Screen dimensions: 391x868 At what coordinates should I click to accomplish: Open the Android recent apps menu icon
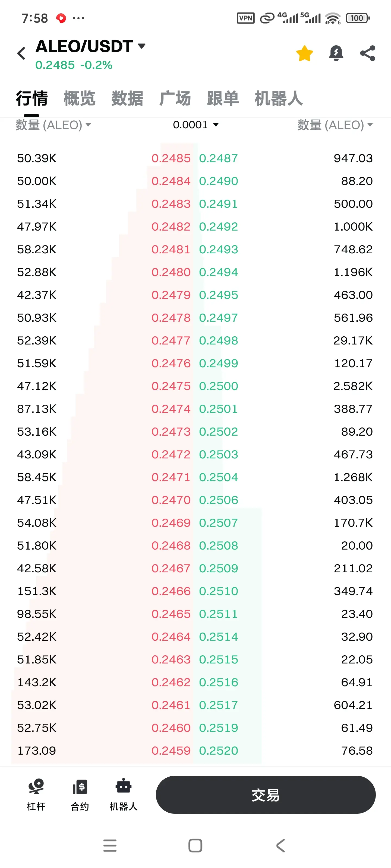[x=110, y=845]
